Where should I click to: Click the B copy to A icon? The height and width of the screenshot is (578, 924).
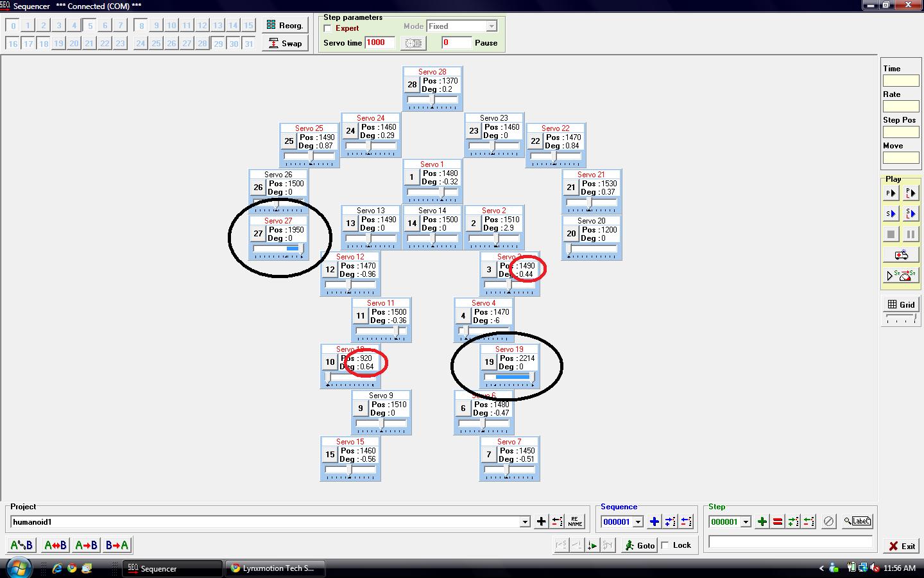(x=117, y=545)
